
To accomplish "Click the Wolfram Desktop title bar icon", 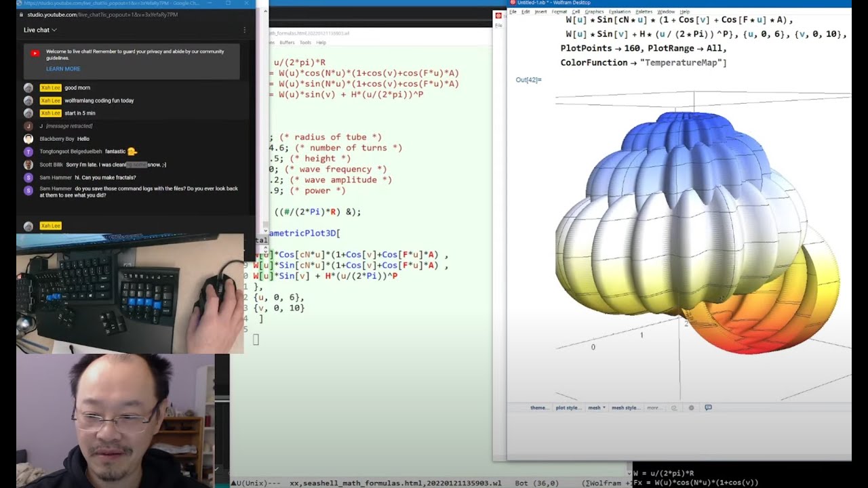I will (x=513, y=3).
